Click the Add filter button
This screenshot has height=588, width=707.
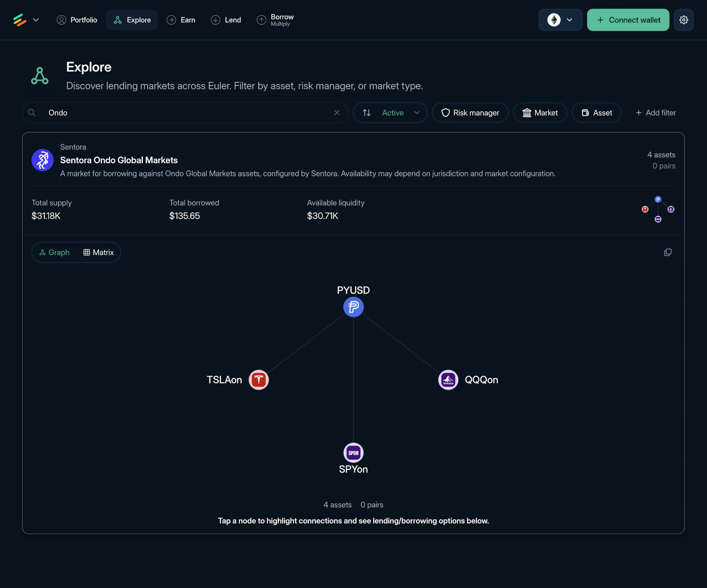[x=655, y=113]
